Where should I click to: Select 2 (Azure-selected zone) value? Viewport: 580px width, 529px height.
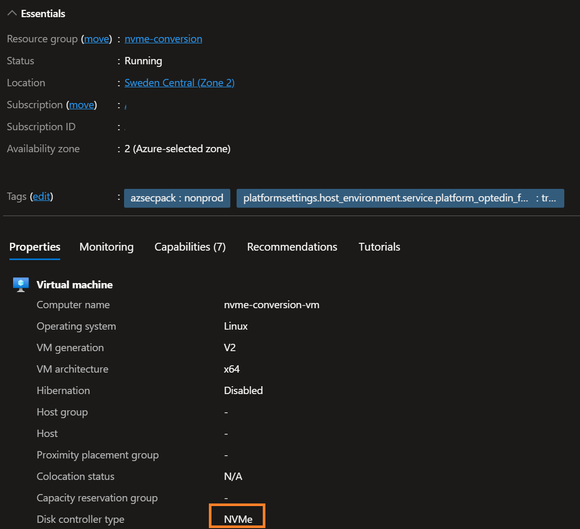coord(178,149)
